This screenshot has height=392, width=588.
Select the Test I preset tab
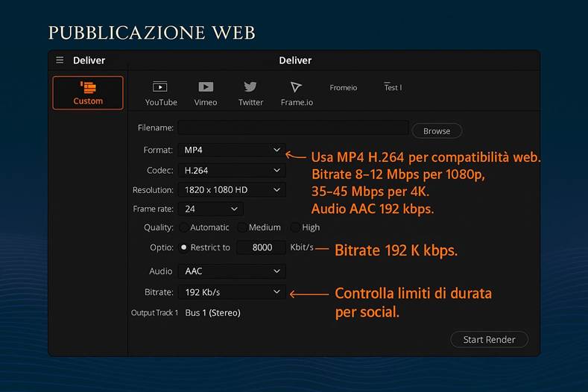[393, 87]
